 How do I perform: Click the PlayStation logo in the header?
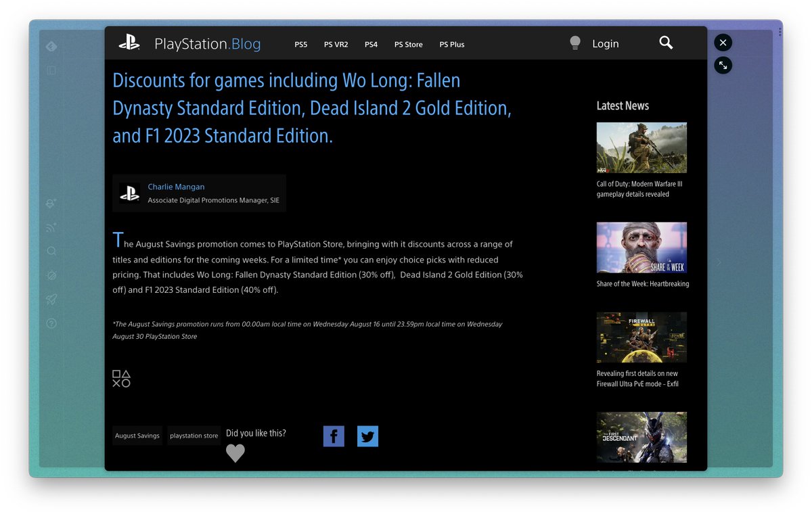129,43
